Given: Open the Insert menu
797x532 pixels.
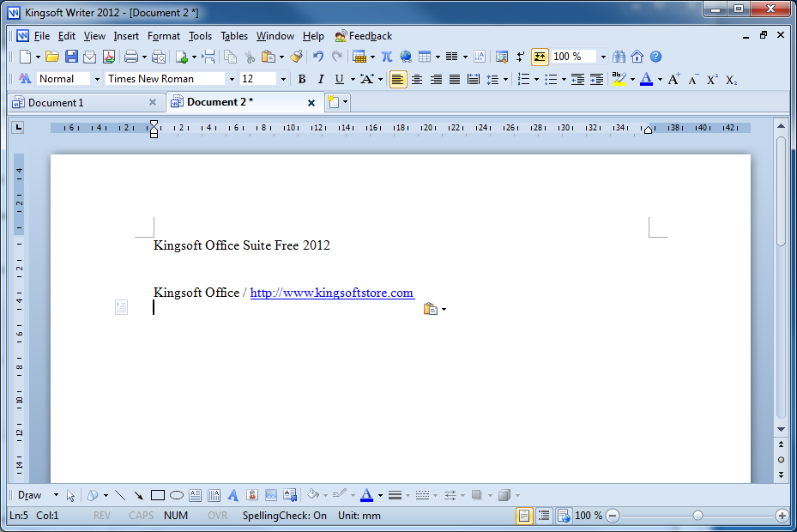Looking at the screenshot, I should (x=126, y=36).
